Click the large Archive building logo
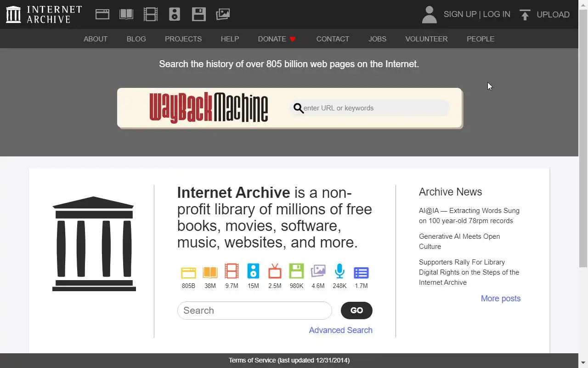This screenshot has height=368, width=588. (x=94, y=244)
